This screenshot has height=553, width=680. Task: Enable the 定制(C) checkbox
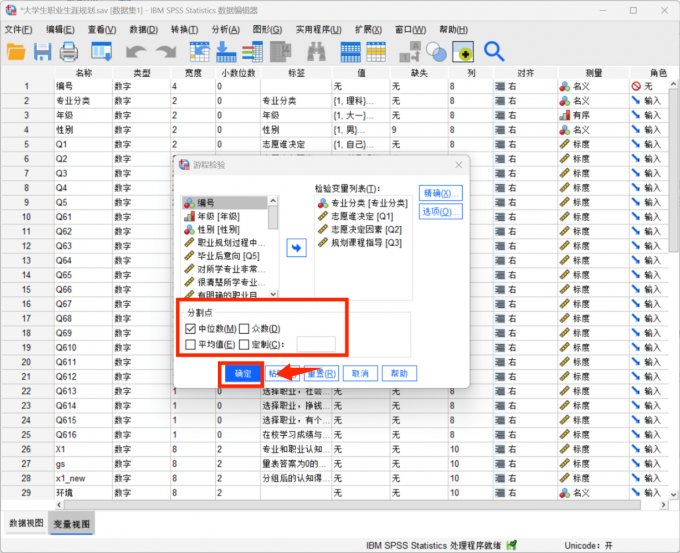coord(244,345)
